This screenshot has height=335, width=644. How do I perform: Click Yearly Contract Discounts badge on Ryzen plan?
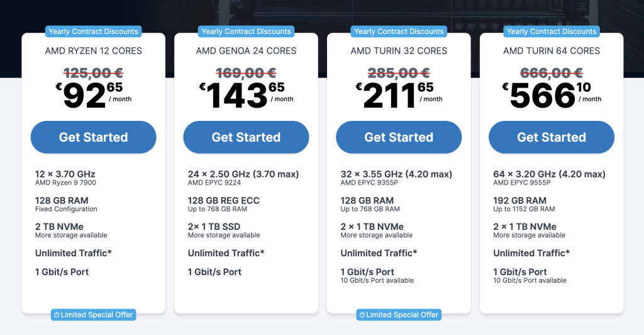pyautogui.click(x=93, y=31)
